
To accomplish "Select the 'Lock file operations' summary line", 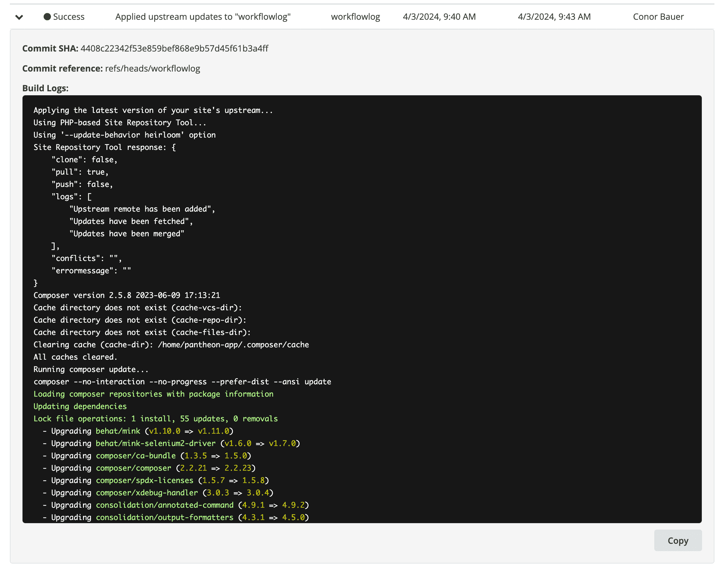I will 155,419.
